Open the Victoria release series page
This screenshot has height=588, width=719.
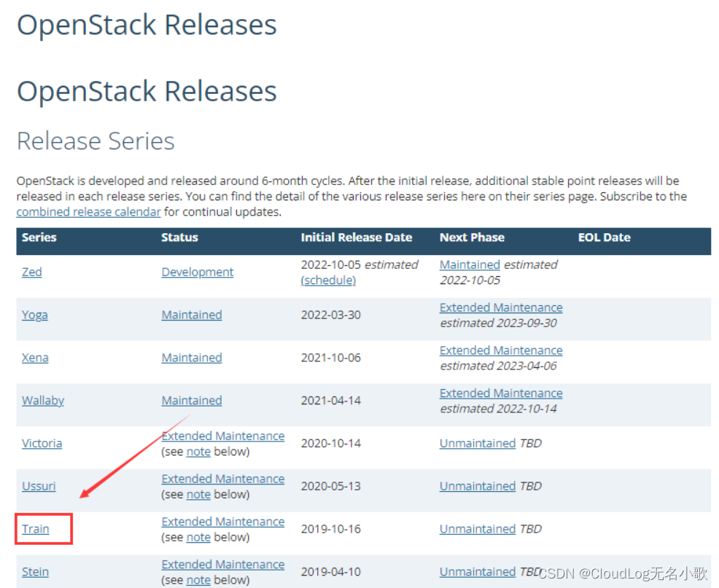[42, 443]
